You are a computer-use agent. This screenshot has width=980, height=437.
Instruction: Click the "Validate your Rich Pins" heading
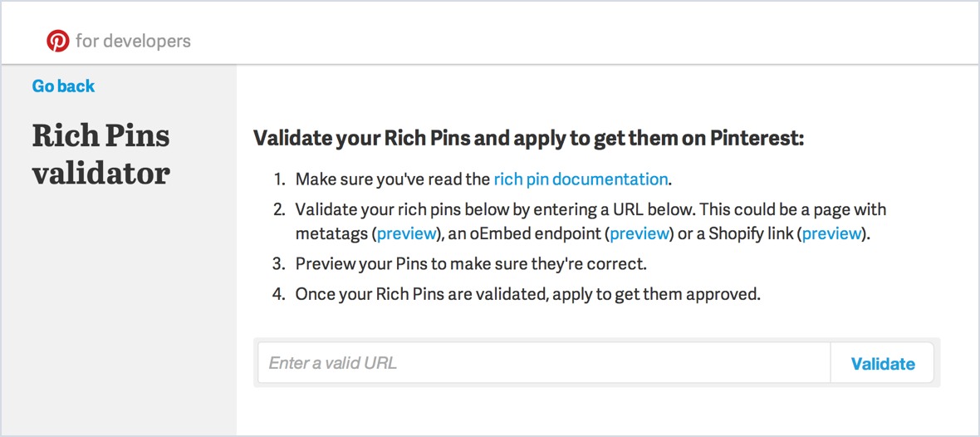528,139
